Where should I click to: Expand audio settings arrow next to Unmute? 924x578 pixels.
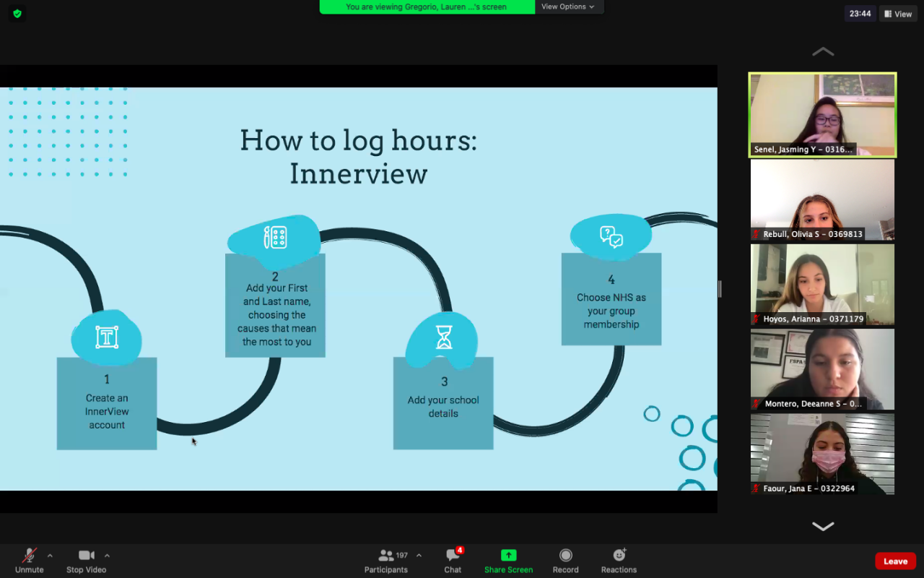50,556
